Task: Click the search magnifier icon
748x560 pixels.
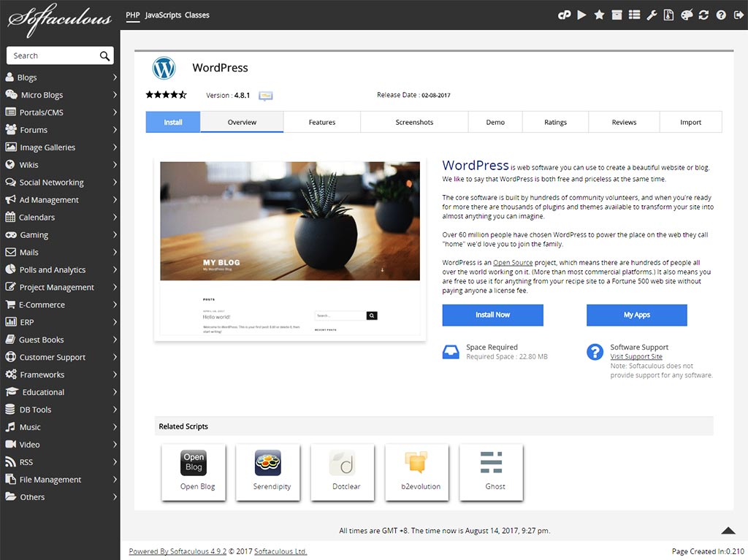Action: point(104,55)
